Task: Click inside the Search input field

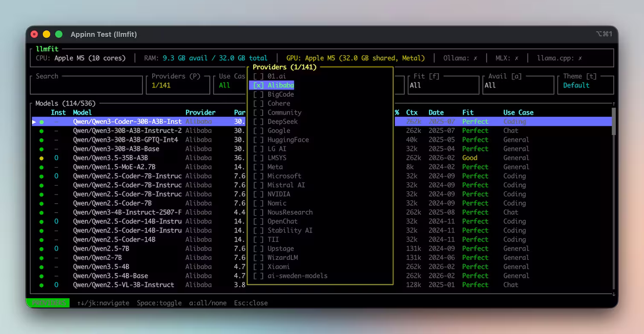Action: (x=86, y=86)
